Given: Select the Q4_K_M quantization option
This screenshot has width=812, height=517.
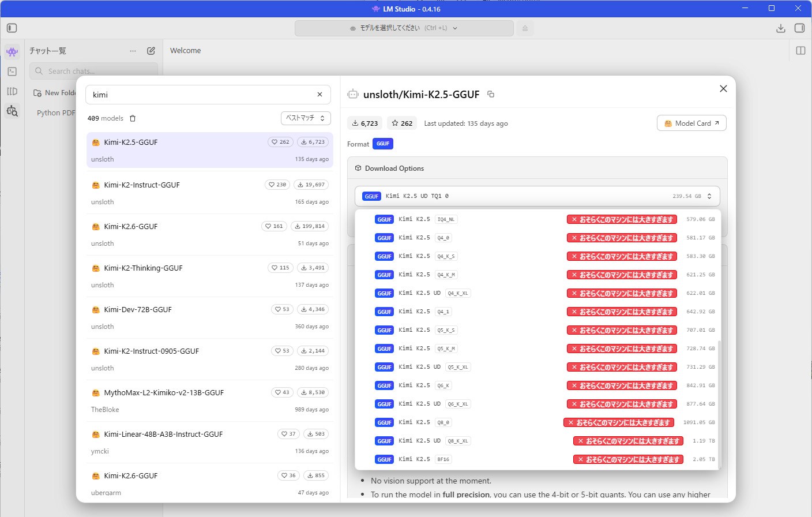Looking at the screenshot, I should point(537,275).
